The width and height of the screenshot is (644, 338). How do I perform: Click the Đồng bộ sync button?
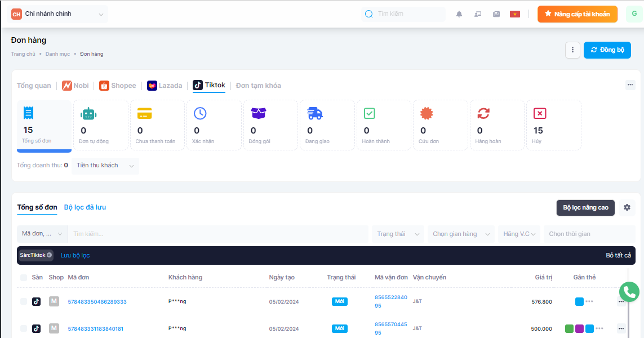tap(607, 50)
